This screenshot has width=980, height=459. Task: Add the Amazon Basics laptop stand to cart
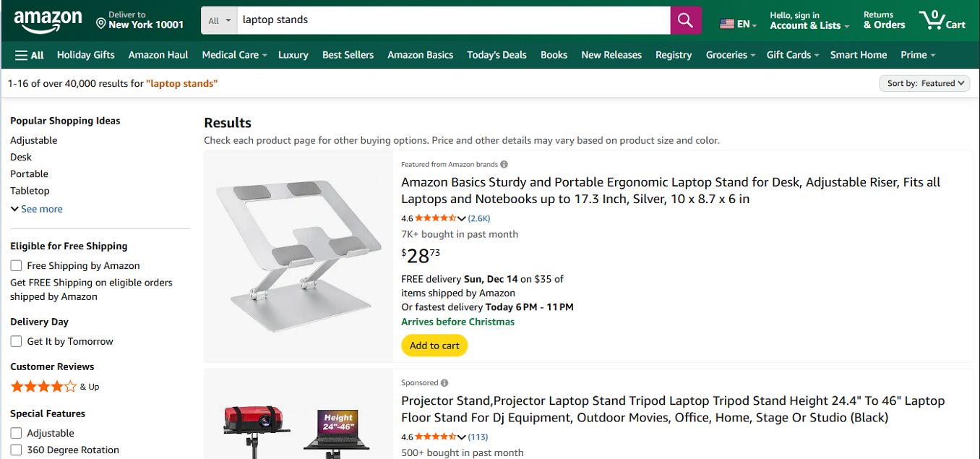pos(434,346)
